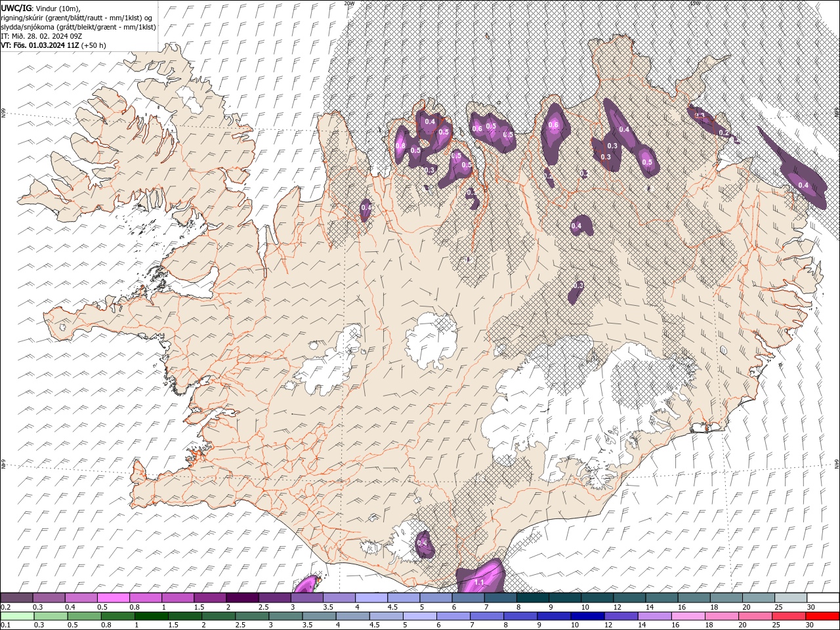Choose the upper legend swatch labeled 2.5

pos(274,598)
